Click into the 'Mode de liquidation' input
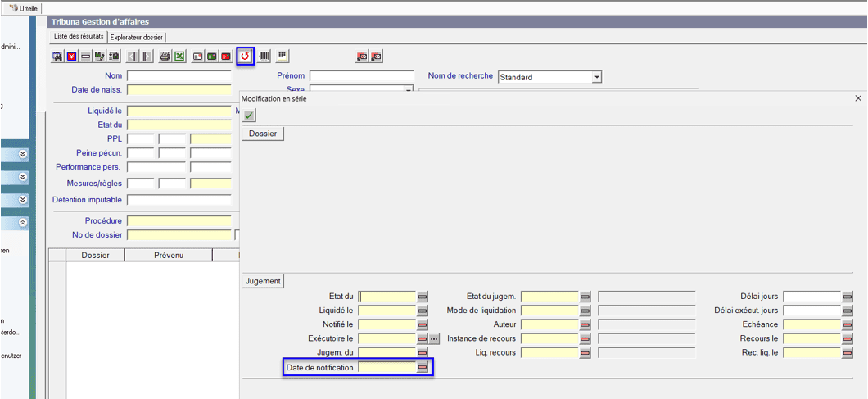The width and height of the screenshot is (868, 399). 549,311
